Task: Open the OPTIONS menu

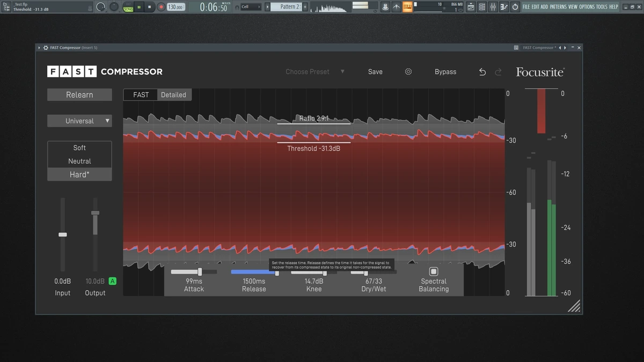Action: [x=587, y=7]
